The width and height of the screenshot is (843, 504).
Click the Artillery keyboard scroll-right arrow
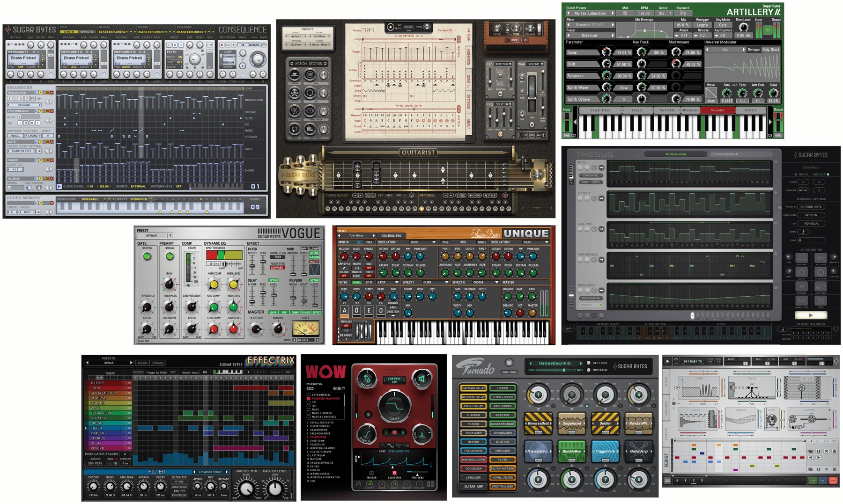pos(770,122)
